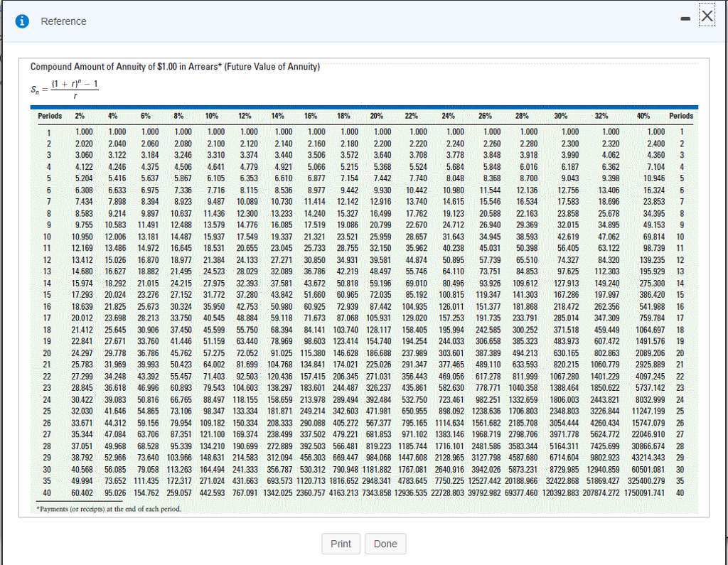Click the 10% column header
The height and width of the screenshot is (565, 728).
pos(212,116)
